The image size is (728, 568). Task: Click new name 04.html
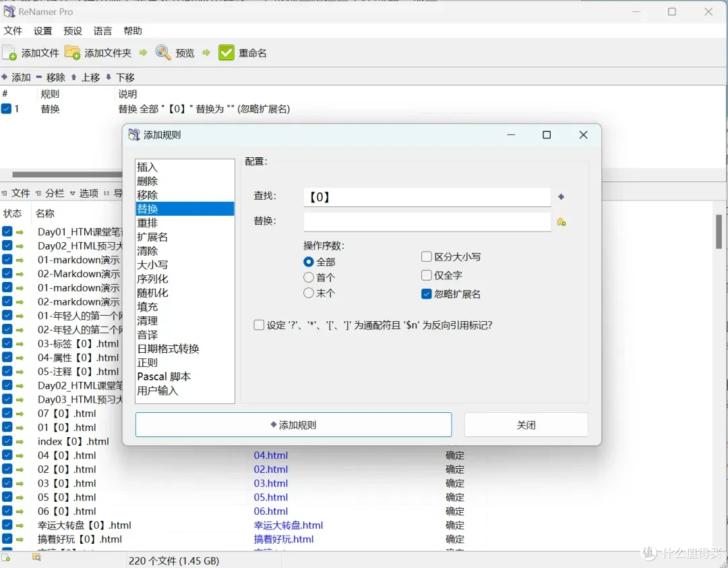pos(271,455)
